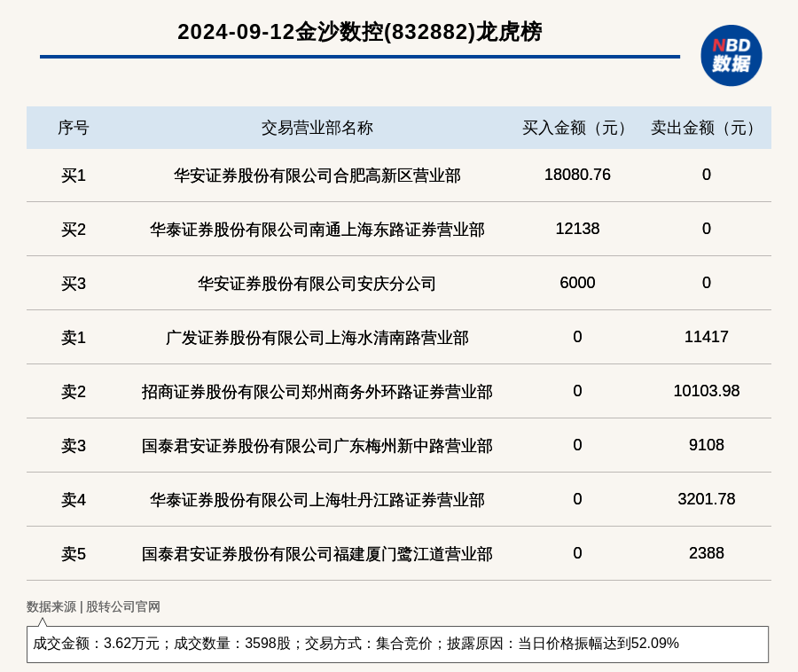Select the 买3 row label

pos(74,284)
